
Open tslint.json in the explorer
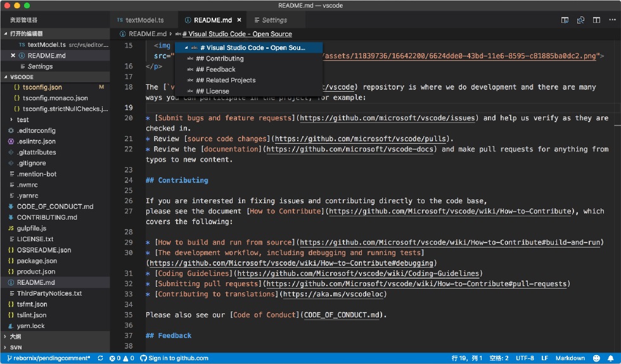(x=55, y=315)
